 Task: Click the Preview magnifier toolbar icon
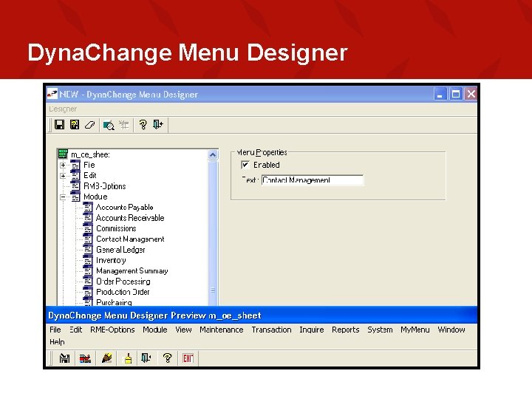[109, 125]
